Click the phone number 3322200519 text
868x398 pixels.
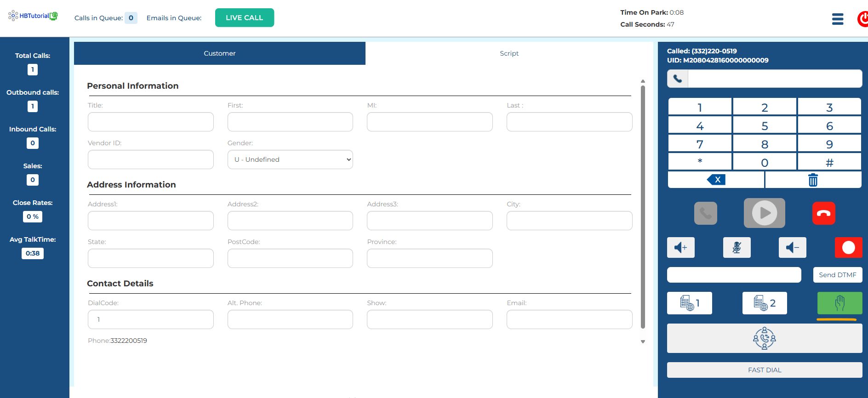click(x=129, y=341)
